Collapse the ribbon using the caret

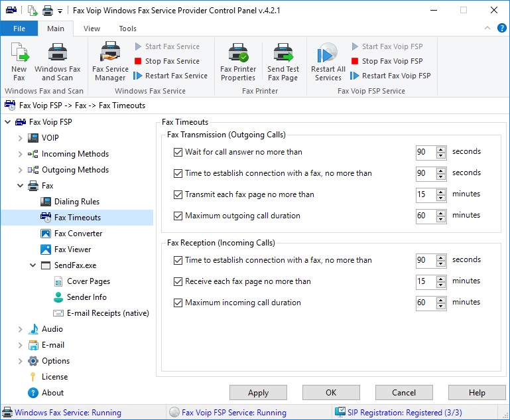[x=487, y=28]
